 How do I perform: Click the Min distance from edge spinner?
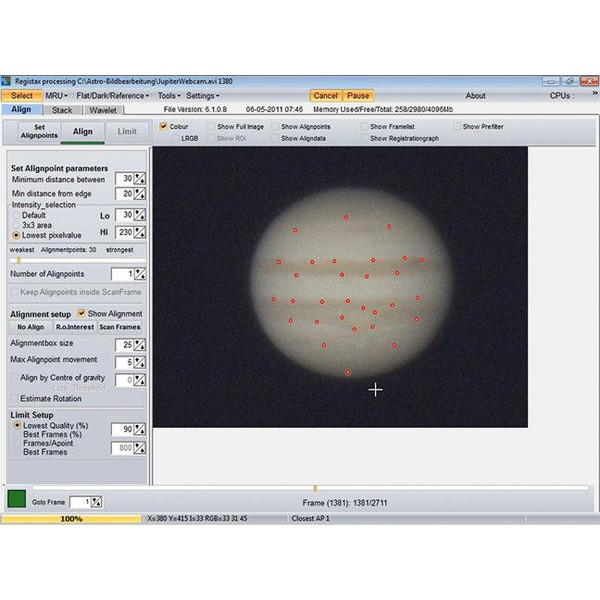(140, 194)
